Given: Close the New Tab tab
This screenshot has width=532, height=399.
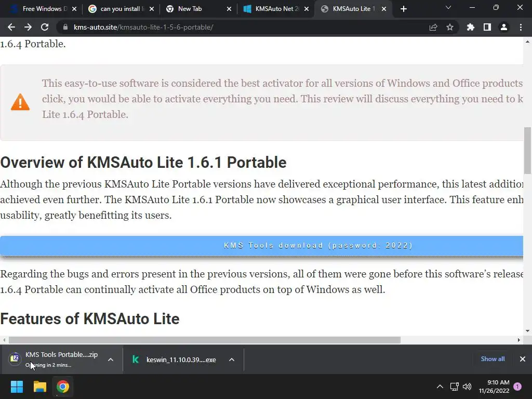Looking at the screenshot, I should [x=229, y=9].
